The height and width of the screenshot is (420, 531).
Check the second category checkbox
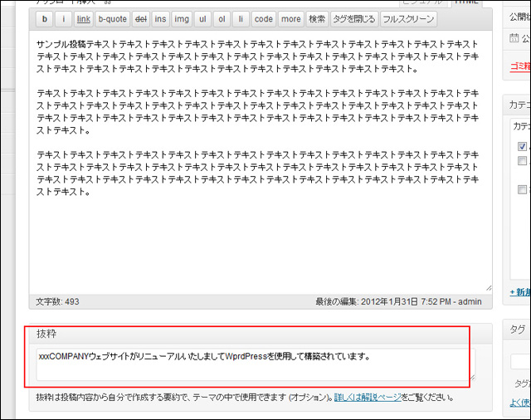(x=523, y=161)
